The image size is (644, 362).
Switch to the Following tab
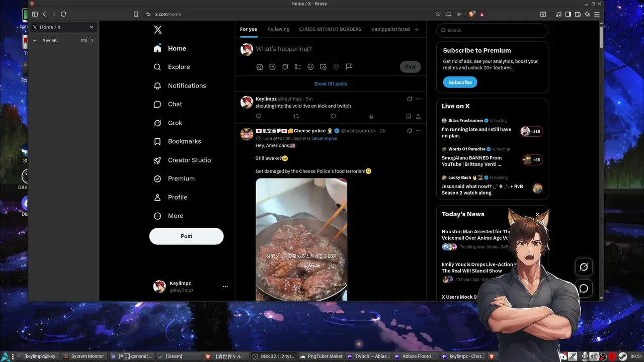[278, 29]
